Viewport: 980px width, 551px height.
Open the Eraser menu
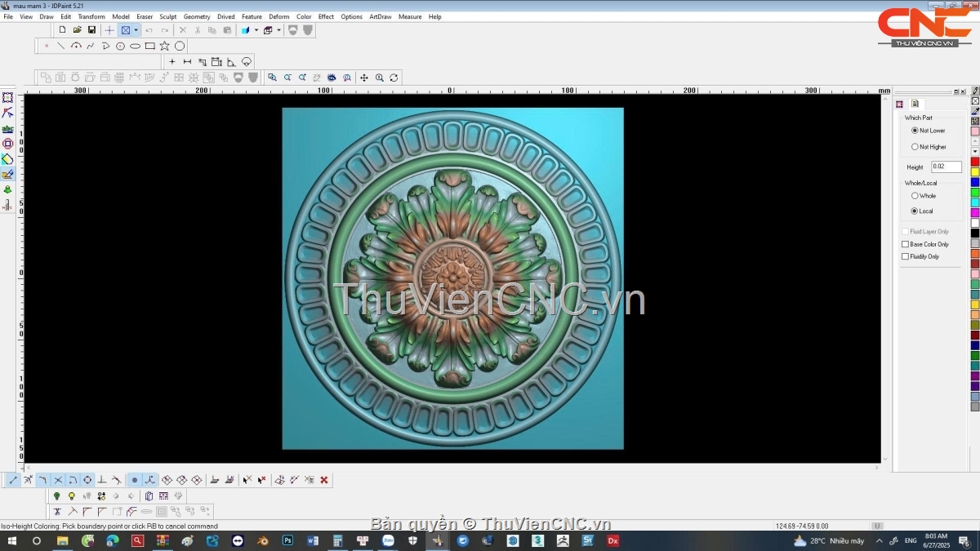coord(145,16)
